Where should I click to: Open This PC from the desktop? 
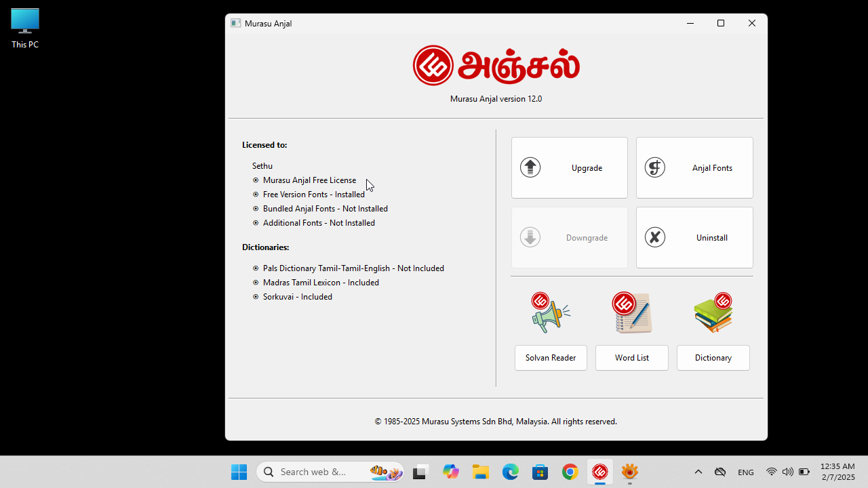point(24,21)
